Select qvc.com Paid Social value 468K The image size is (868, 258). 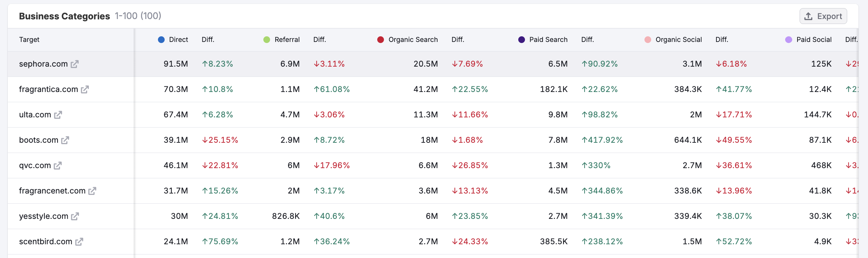[x=821, y=165]
